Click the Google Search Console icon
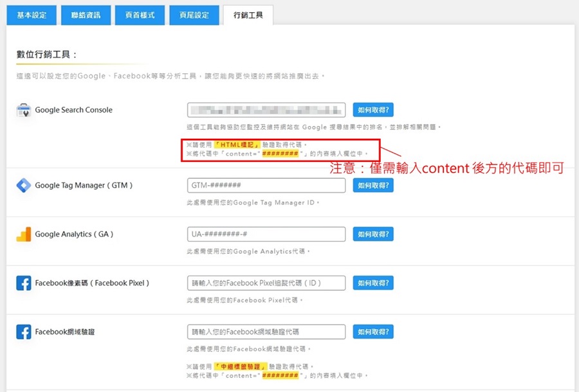Image resolution: width=579 pixels, height=392 pixels. 24,110
